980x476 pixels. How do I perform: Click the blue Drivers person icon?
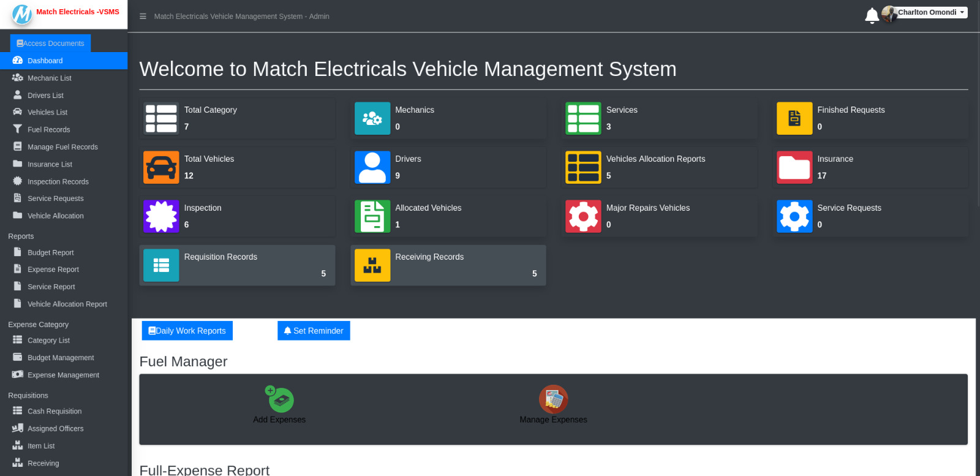pos(372,167)
